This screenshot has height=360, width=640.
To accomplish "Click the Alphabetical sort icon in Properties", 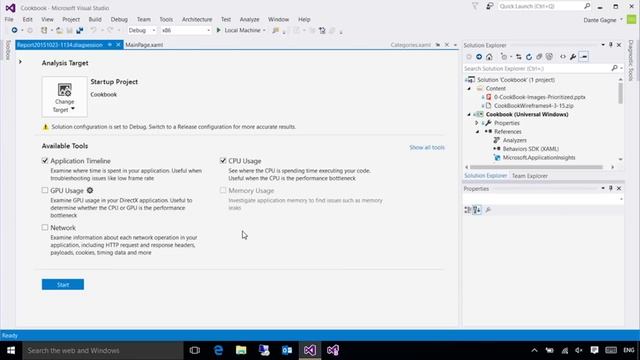I will [x=477, y=210].
